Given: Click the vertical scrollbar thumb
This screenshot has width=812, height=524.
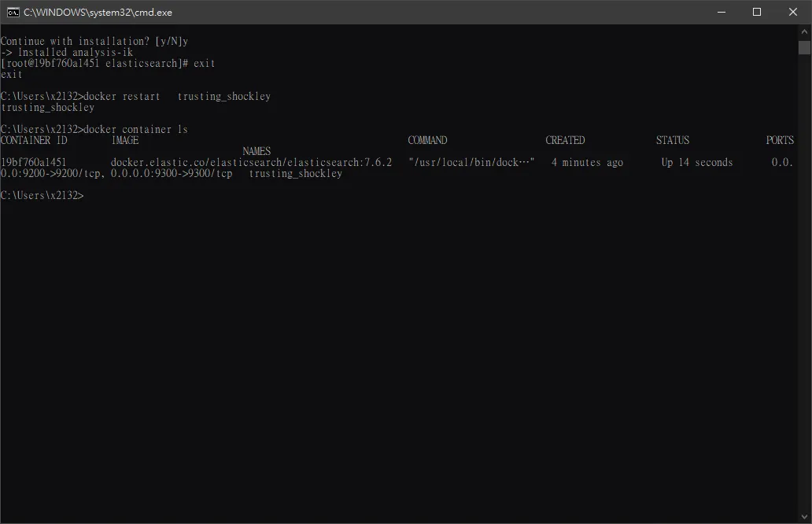Looking at the screenshot, I should tap(804, 48).
